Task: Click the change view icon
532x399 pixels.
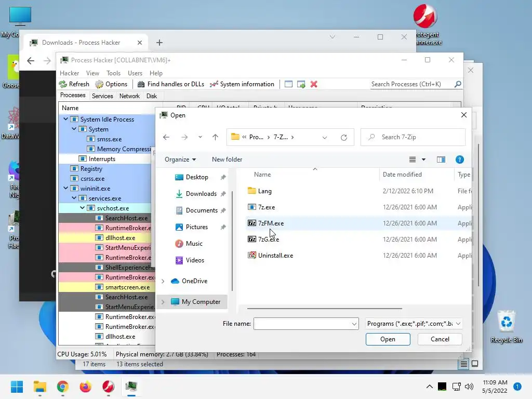Action: tap(413, 159)
